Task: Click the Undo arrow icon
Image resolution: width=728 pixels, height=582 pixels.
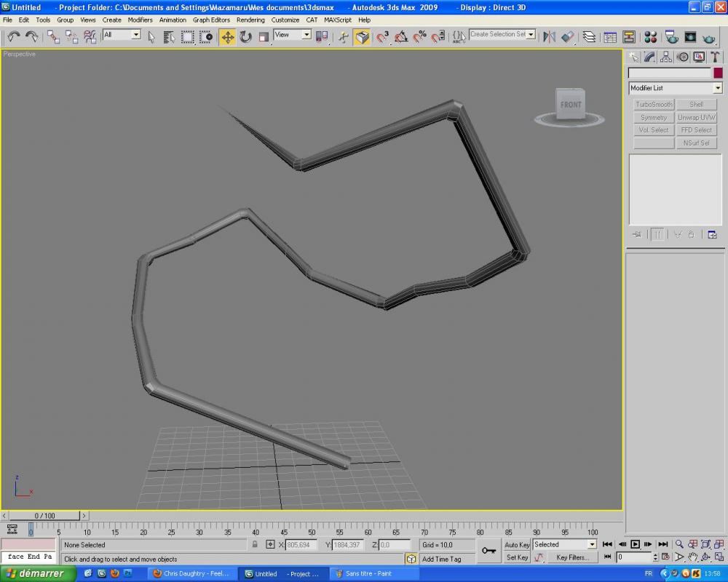Action: coord(13,36)
